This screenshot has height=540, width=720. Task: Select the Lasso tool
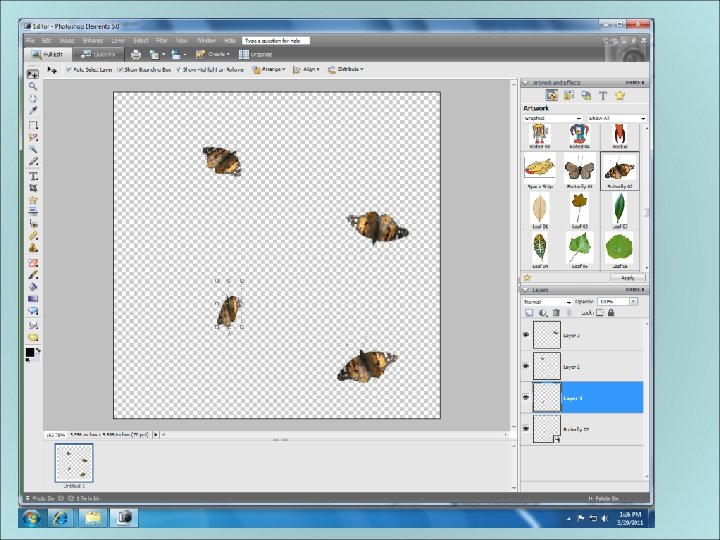click(33, 137)
